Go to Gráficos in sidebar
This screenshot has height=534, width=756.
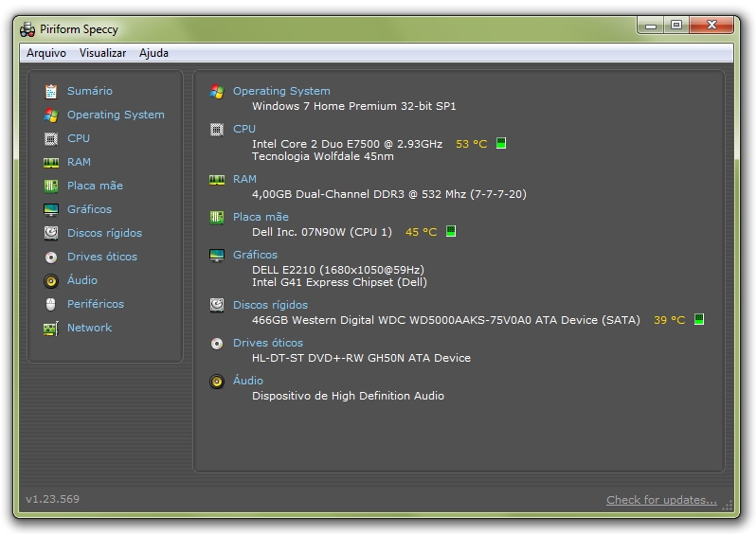click(90, 209)
